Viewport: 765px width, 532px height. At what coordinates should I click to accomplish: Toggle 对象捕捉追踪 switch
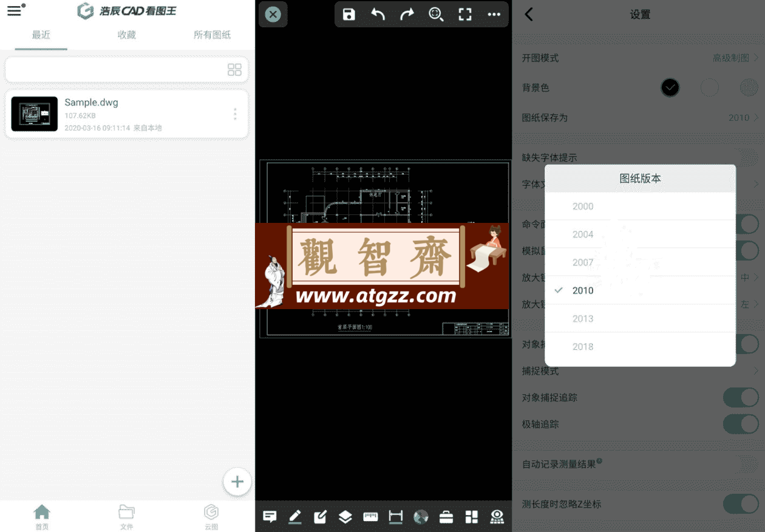pos(741,398)
